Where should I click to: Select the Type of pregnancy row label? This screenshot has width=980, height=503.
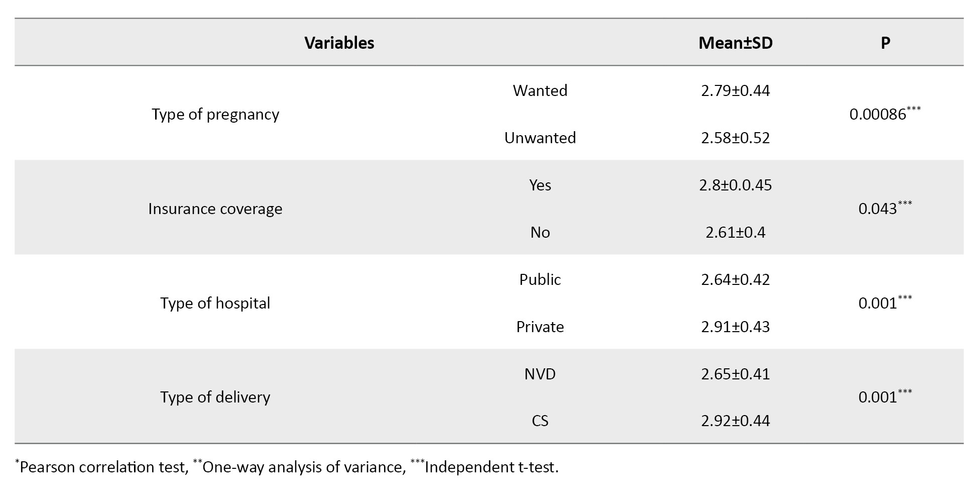215,115
